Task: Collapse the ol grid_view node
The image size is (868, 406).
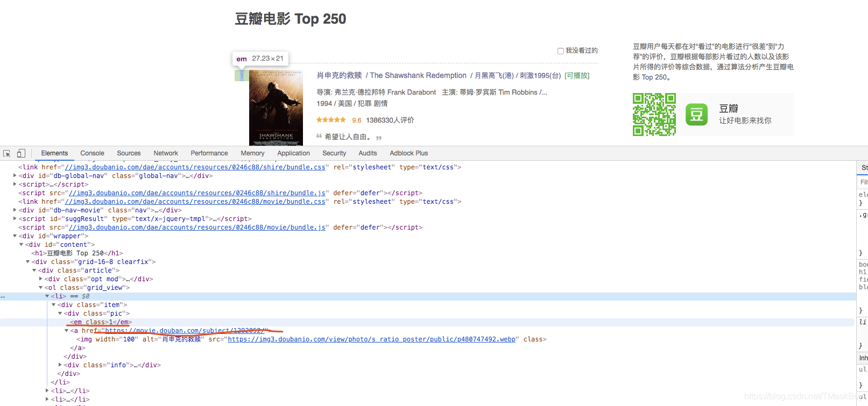Action: click(41, 287)
